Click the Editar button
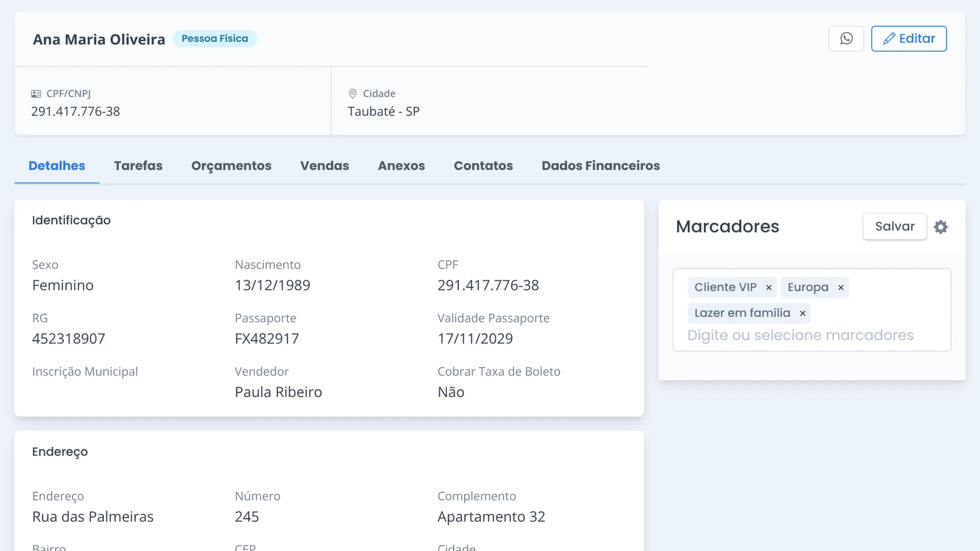 click(909, 39)
